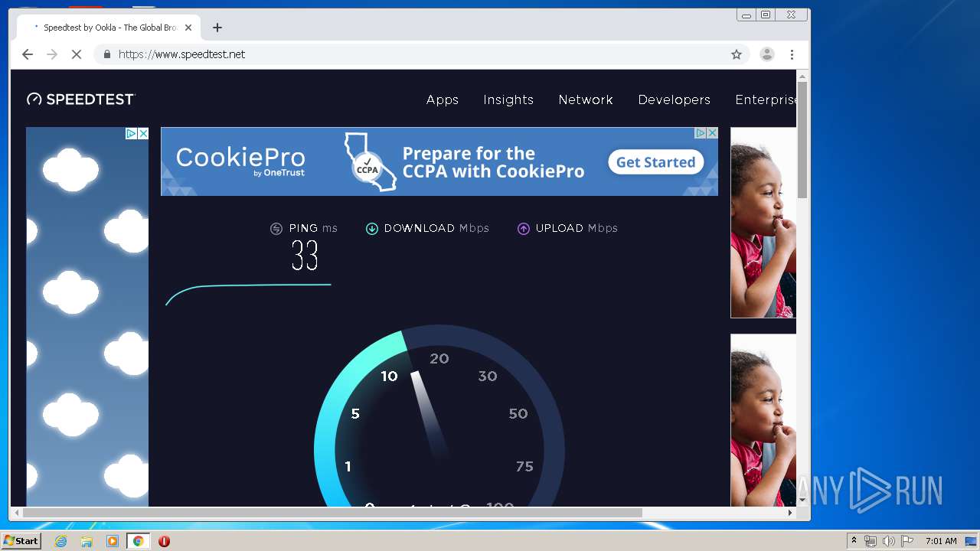Open media player from taskbar

(x=113, y=541)
